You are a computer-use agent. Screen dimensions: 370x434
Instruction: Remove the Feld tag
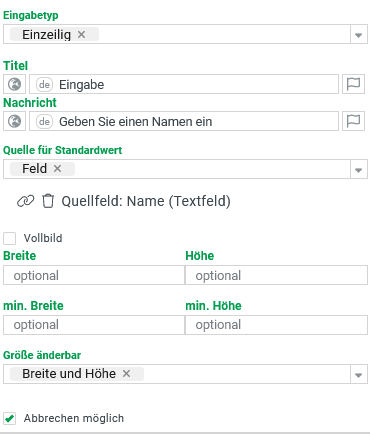pos(57,169)
